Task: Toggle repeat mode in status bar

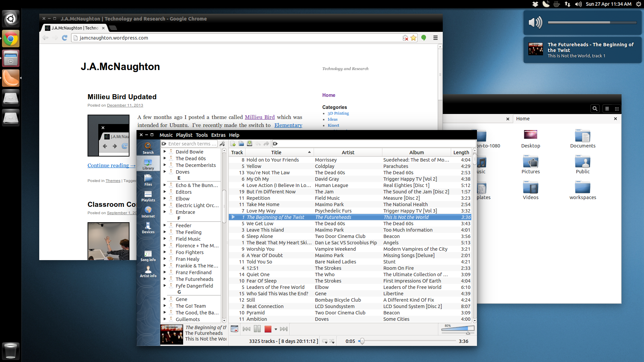Action: click(x=325, y=341)
